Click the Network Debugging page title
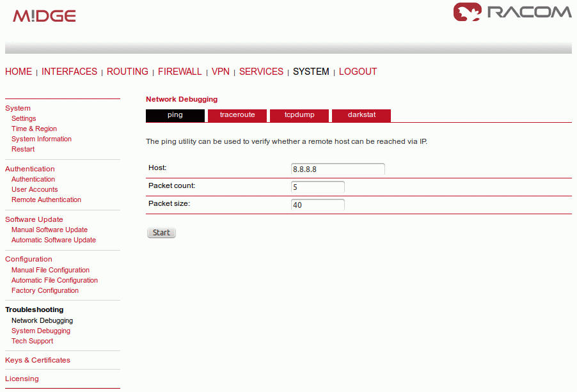This screenshot has height=392, width=577. coord(182,99)
